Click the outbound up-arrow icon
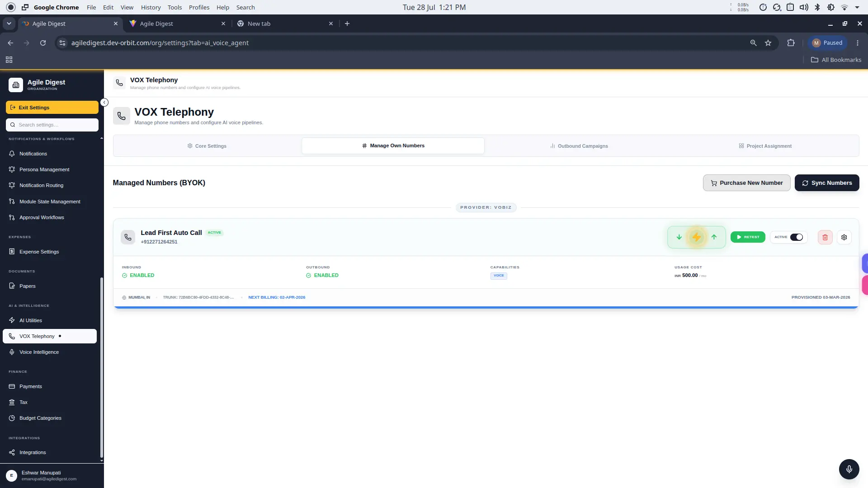This screenshot has height=488, width=868. (714, 237)
